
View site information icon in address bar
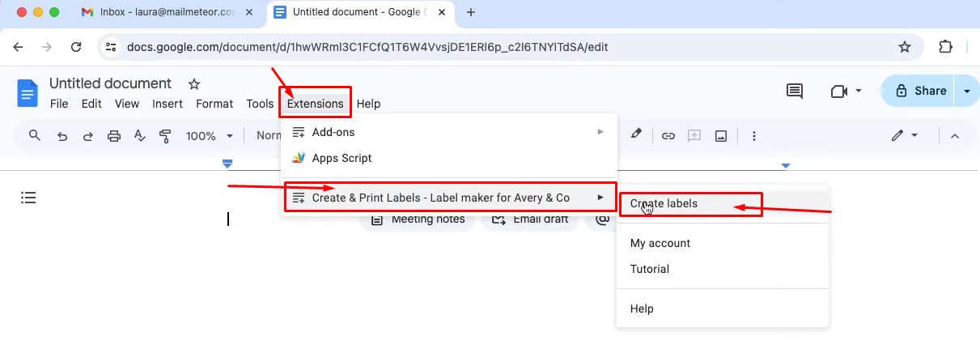click(x=112, y=47)
